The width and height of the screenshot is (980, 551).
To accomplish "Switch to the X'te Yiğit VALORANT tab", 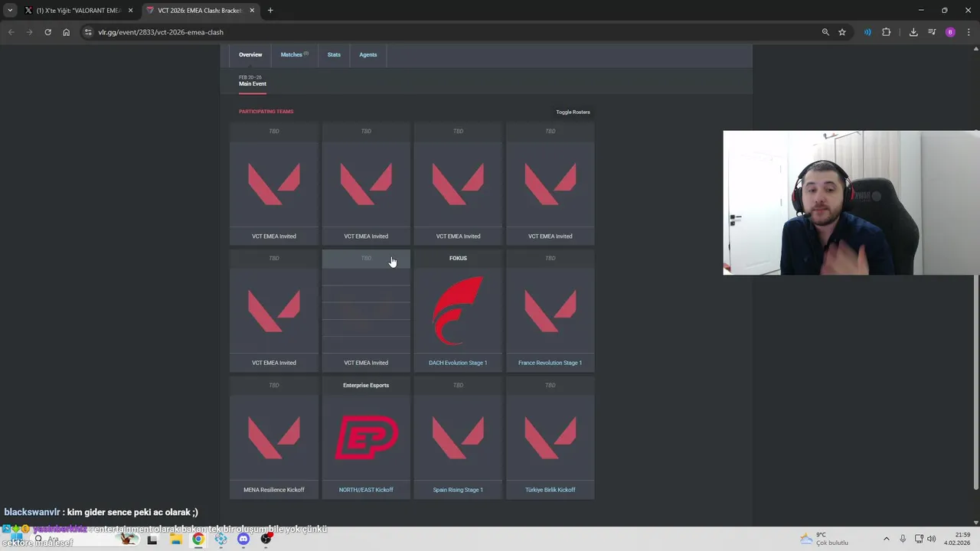I will (79, 11).
